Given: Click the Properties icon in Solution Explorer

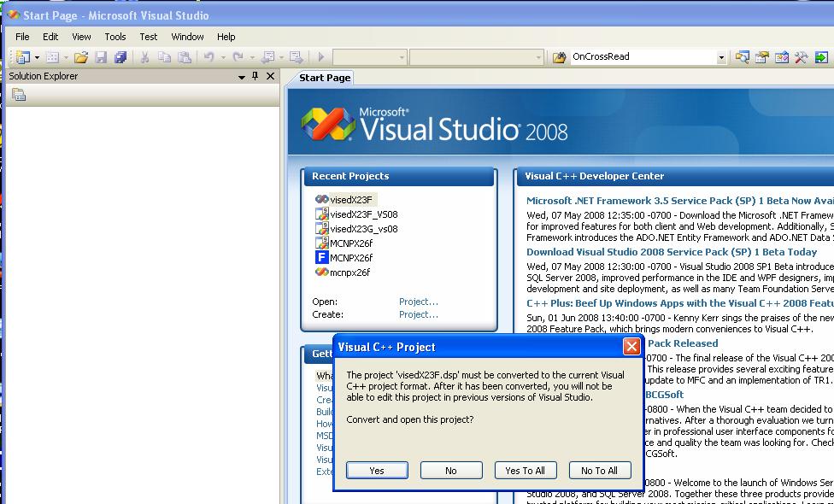Looking at the screenshot, I should (19, 95).
